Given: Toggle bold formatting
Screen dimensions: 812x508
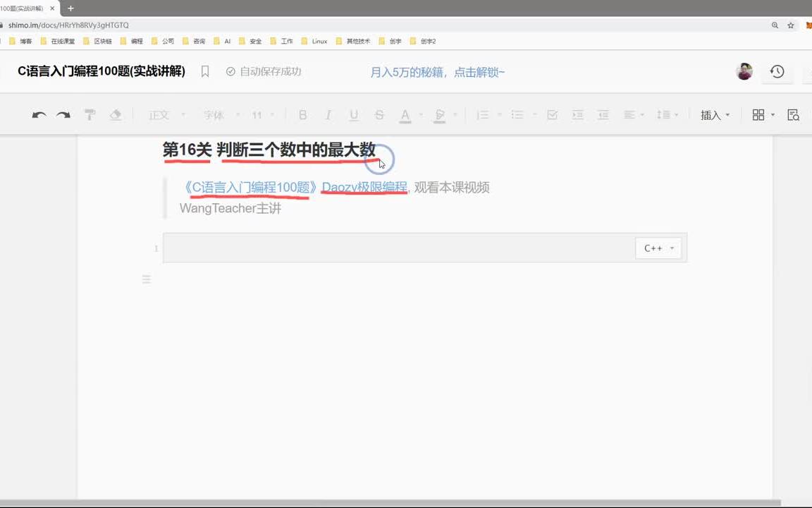Looking at the screenshot, I should [302, 114].
